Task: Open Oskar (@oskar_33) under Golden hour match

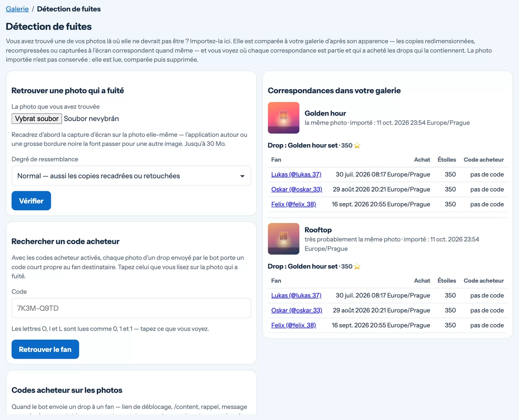Action: pyautogui.click(x=297, y=189)
